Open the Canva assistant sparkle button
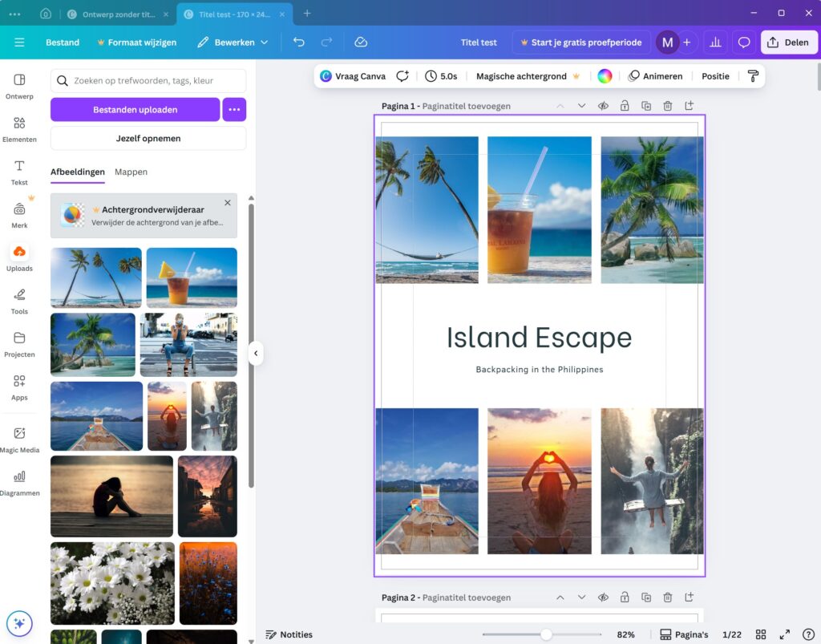Image resolution: width=821 pixels, height=644 pixels. 19,623
